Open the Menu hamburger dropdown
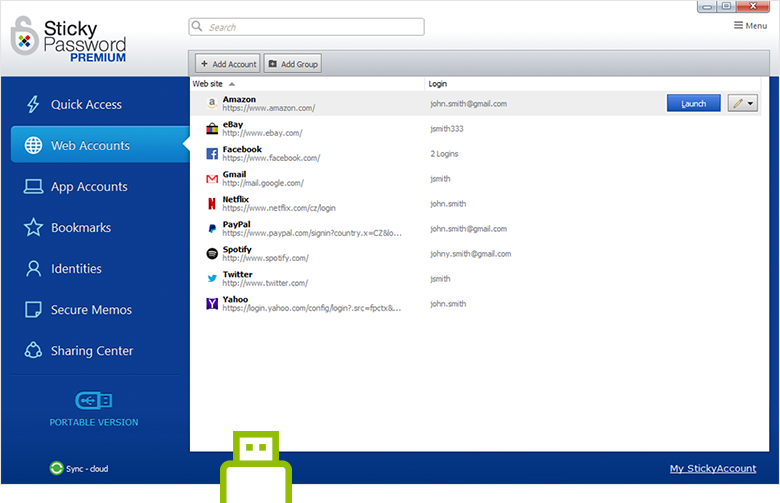Image resolution: width=780 pixels, height=503 pixels. pos(750,26)
